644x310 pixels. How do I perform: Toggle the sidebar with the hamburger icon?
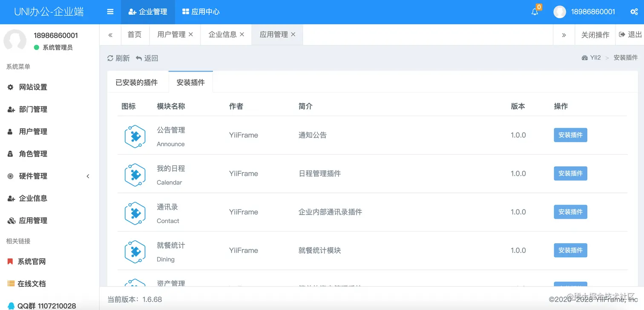point(110,11)
